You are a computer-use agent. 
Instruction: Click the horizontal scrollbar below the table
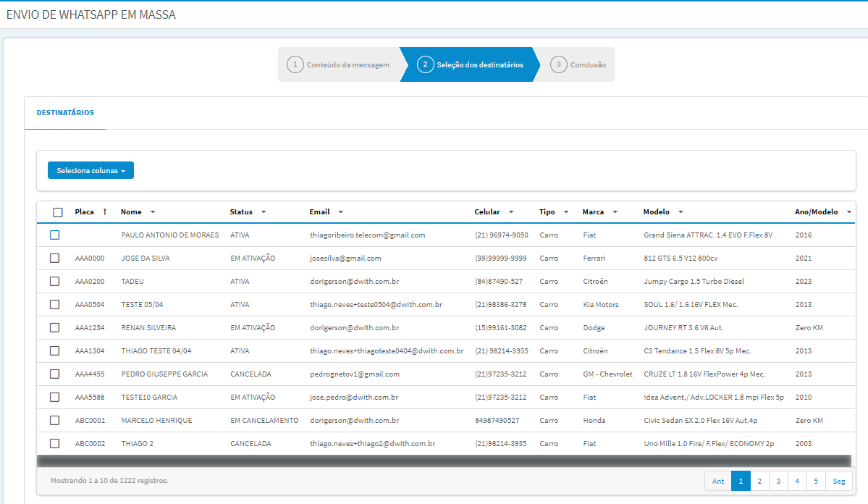[444, 461]
